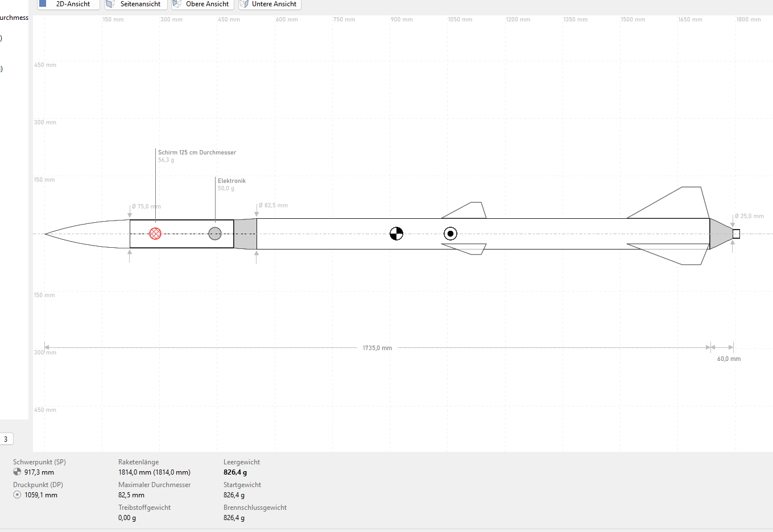Screen dimensions: 773x532
Task: Click the red parachute mass marker
Action: pos(155,234)
